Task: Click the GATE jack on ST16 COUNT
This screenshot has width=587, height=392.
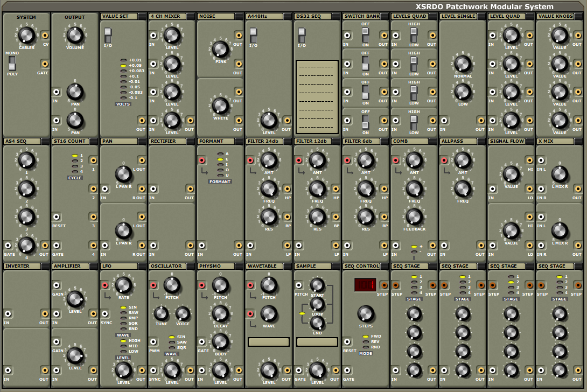Action: click(56, 246)
